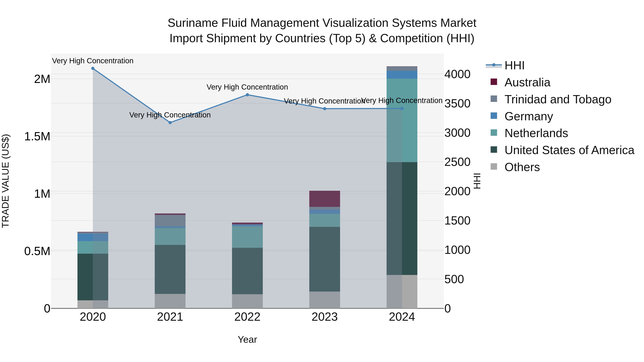Click the Others segment in 2021 bar

coord(170,301)
